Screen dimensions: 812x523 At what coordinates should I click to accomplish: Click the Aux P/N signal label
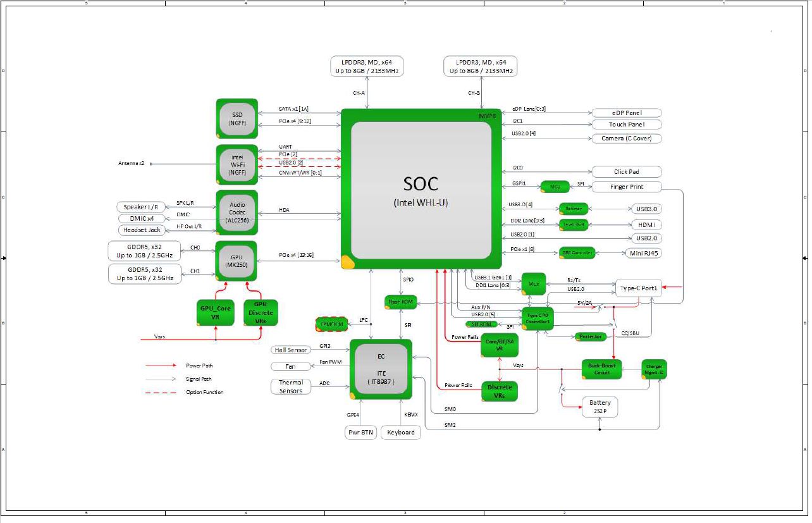pyautogui.click(x=481, y=307)
